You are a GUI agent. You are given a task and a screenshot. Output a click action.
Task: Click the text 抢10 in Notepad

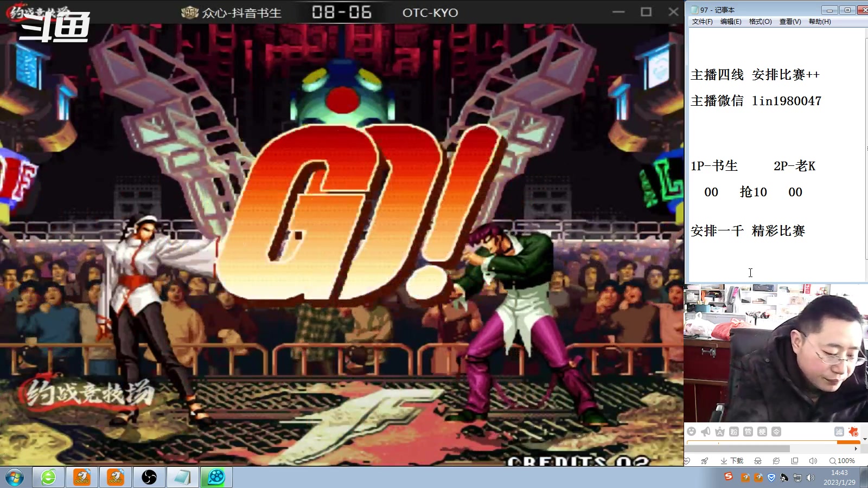(x=754, y=192)
